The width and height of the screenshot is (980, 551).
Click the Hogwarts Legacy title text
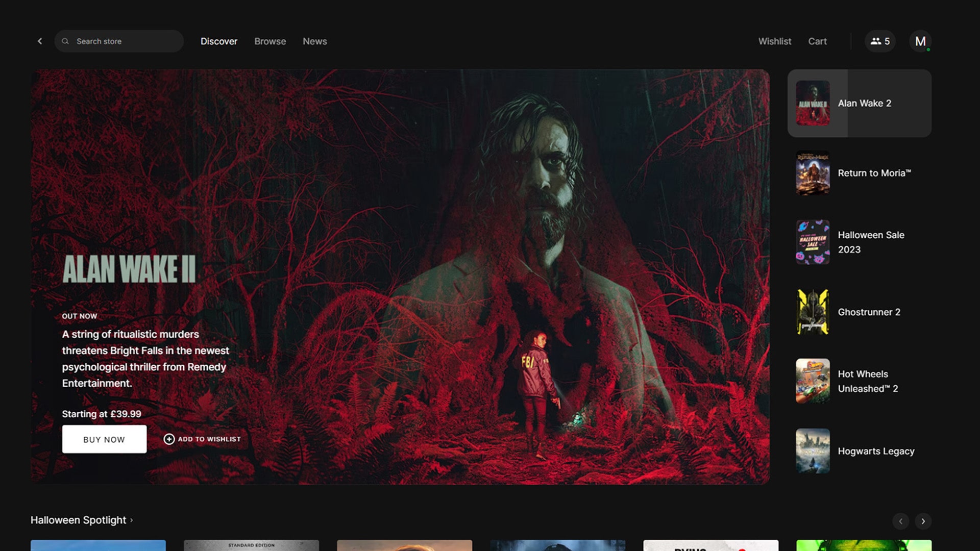click(876, 451)
